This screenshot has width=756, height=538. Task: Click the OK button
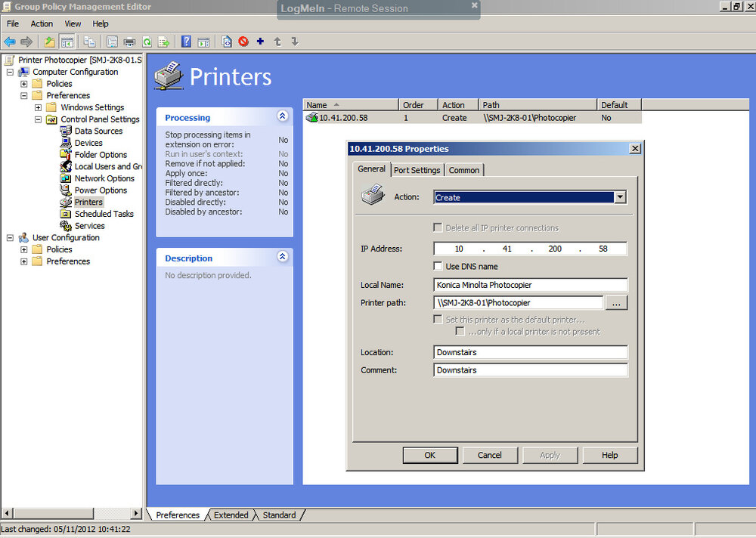click(x=430, y=455)
